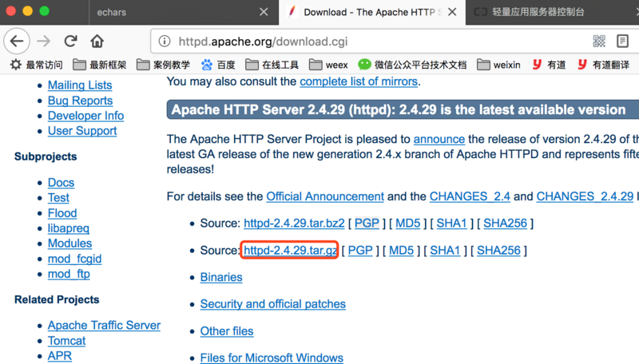Open the 百度 bookmark
Viewport: 639px width, 364px height.
pos(218,65)
